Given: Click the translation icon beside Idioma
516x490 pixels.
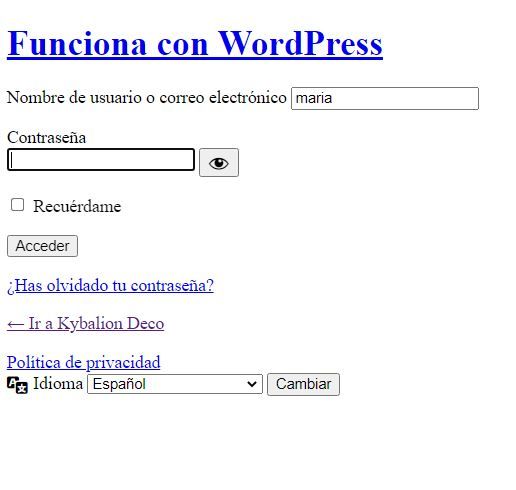Looking at the screenshot, I should tap(17, 385).
